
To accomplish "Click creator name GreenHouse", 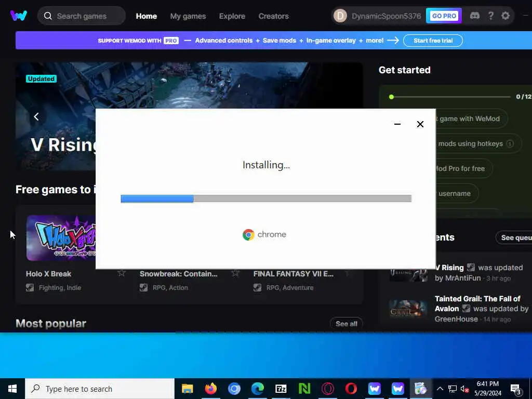I will click(456, 319).
